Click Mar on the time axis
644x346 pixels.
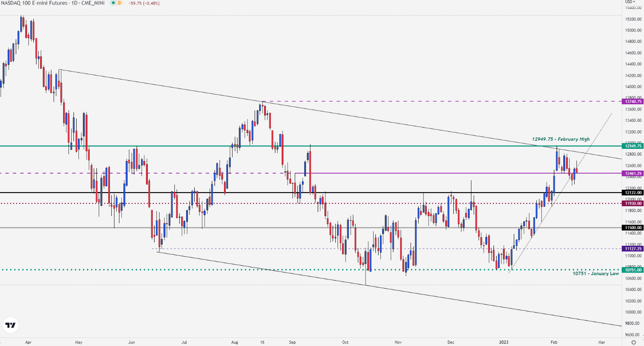tap(603, 342)
